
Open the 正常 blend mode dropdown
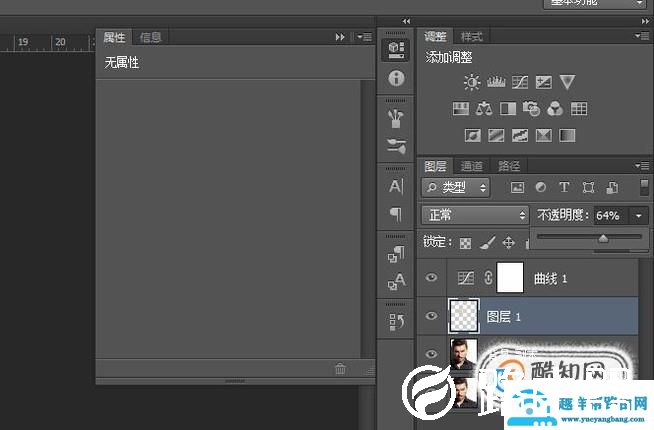click(x=475, y=215)
